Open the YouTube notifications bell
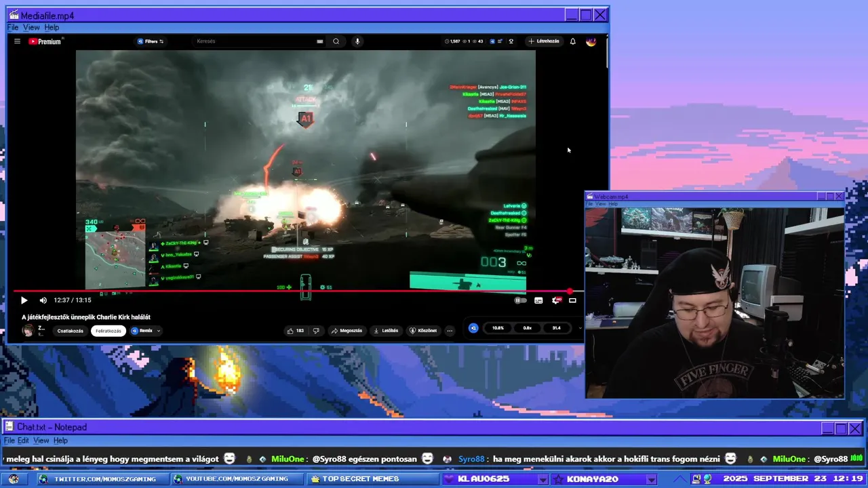Image resolution: width=868 pixels, height=488 pixels. (572, 41)
